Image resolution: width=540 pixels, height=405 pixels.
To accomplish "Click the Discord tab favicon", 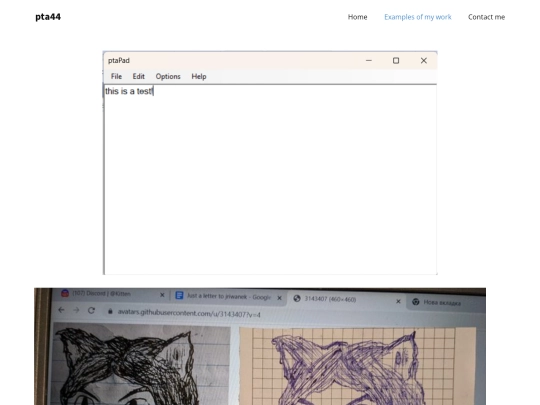I will click(x=65, y=293).
